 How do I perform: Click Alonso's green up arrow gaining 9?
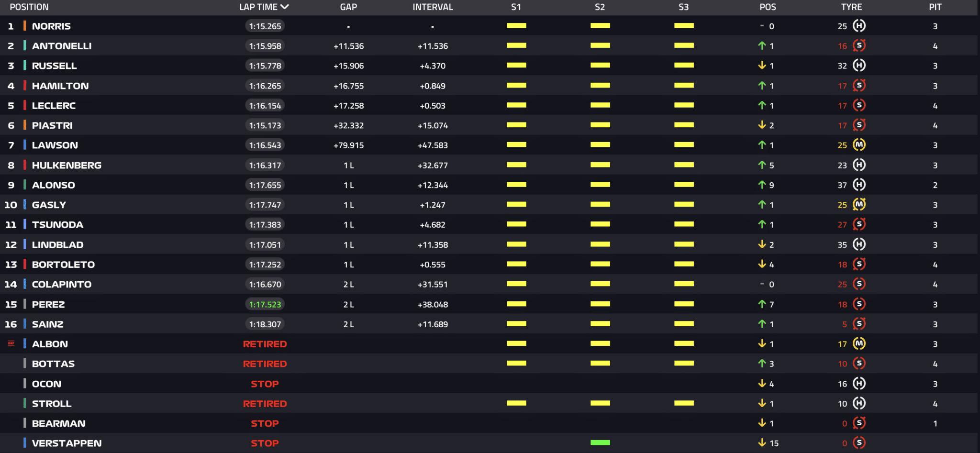click(762, 185)
